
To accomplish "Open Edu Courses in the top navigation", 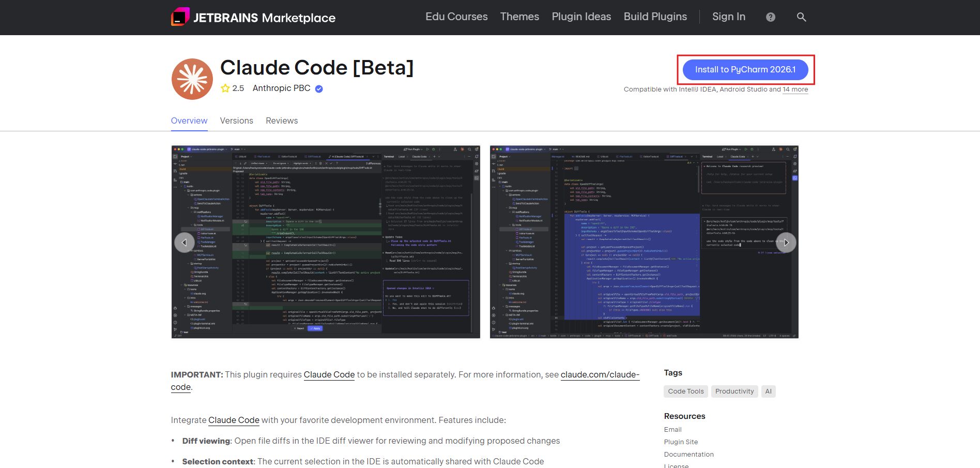I will click(x=456, y=17).
